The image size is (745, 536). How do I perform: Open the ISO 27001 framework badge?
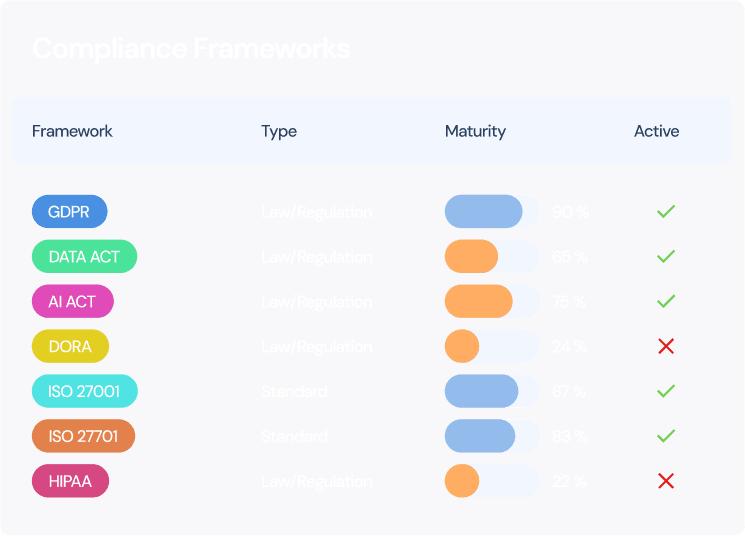tap(84, 391)
